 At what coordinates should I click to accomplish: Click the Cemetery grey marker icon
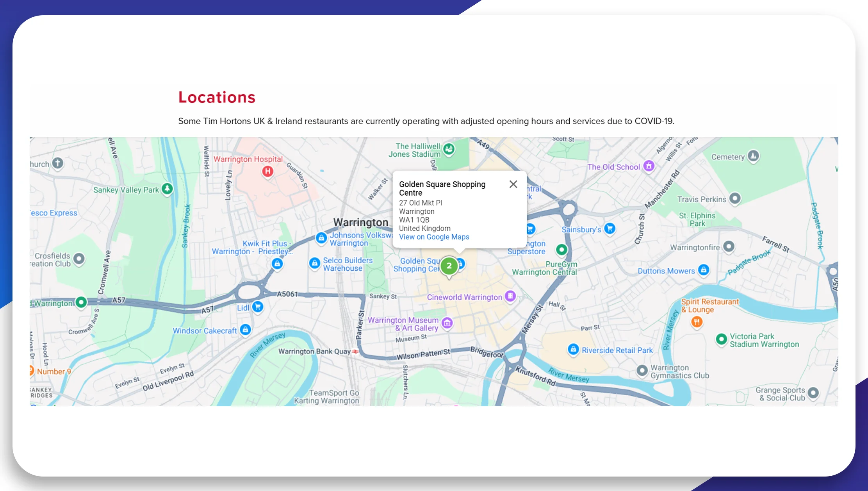[x=753, y=156]
